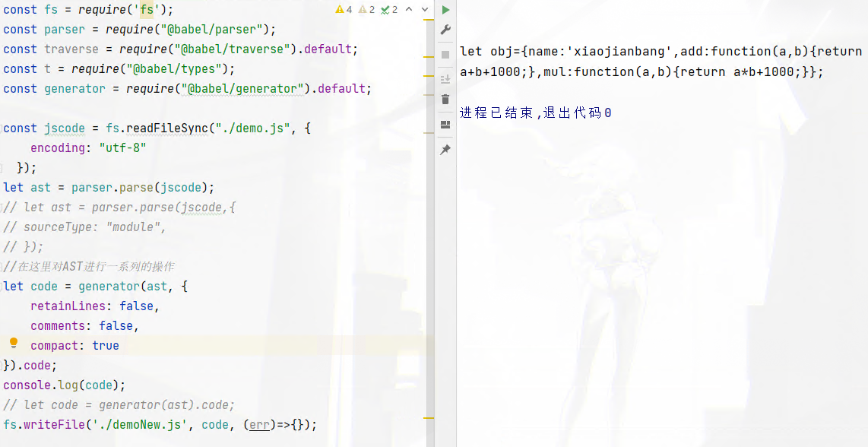The image size is (868, 447).
Task: Stop the process with the square stop icon
Action: [x=445, y=55]
